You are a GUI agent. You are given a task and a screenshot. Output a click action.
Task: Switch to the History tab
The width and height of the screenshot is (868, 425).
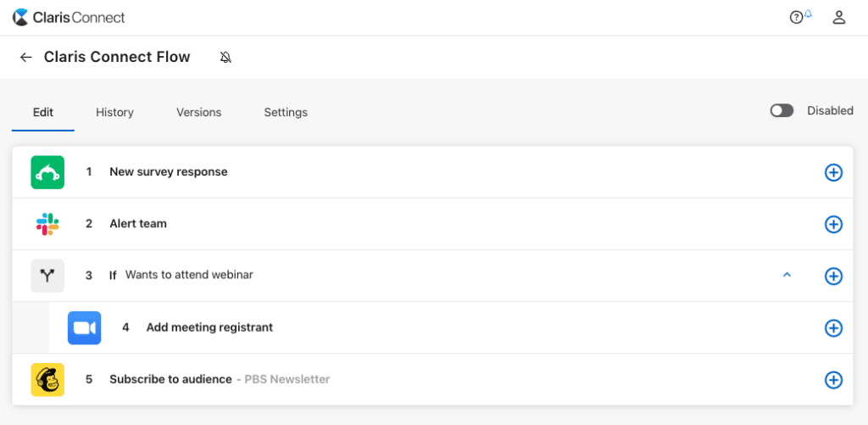(114, 113)
